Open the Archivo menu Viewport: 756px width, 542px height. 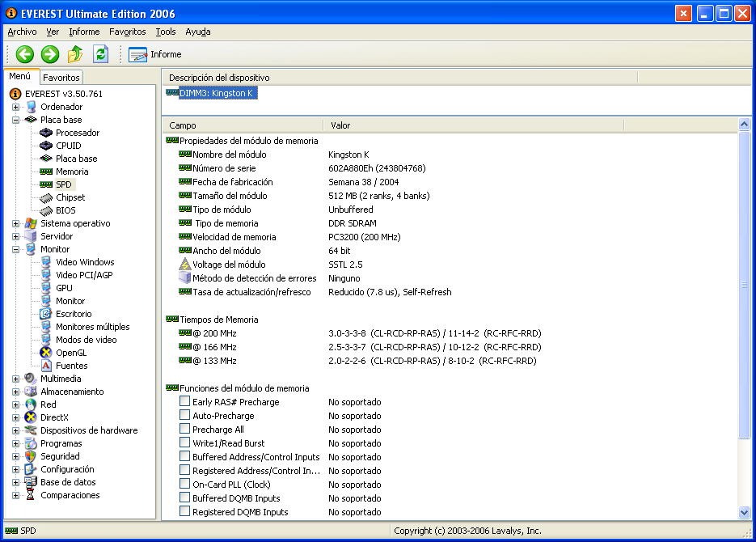point(22,32)
